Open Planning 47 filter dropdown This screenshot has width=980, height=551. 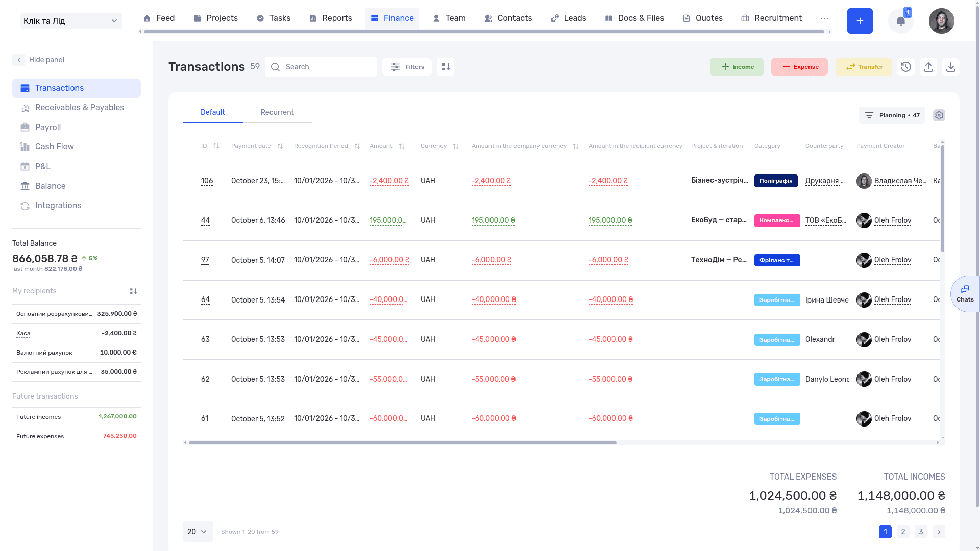(892, 115)
